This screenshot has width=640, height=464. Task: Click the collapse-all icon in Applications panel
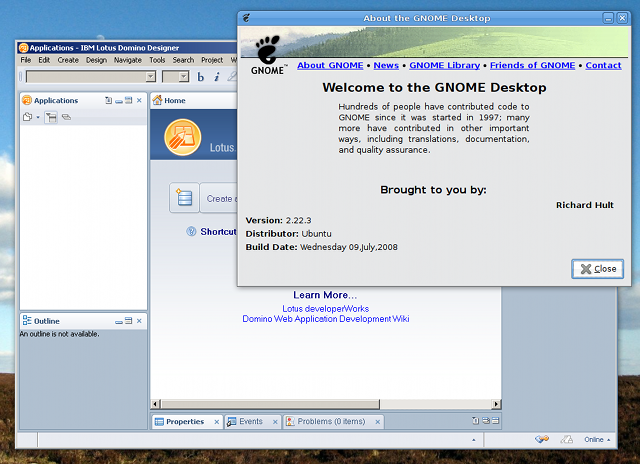pos(66,117)
